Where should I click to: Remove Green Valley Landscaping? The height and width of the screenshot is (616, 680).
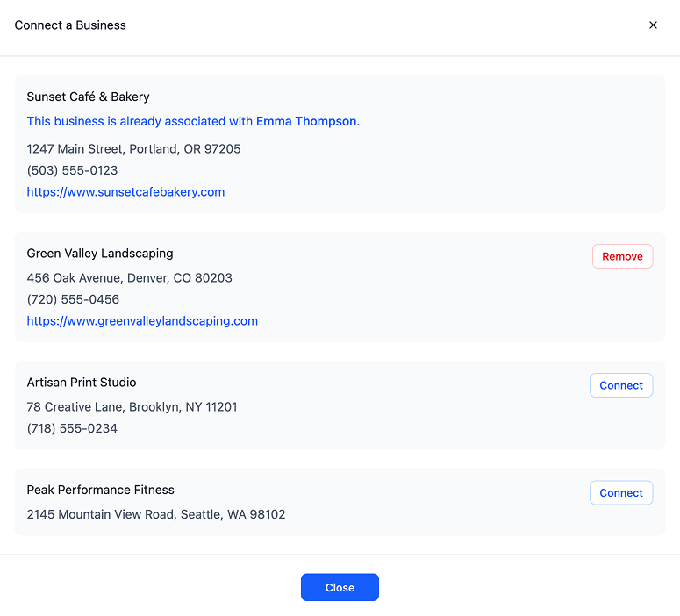click(622, 256)
